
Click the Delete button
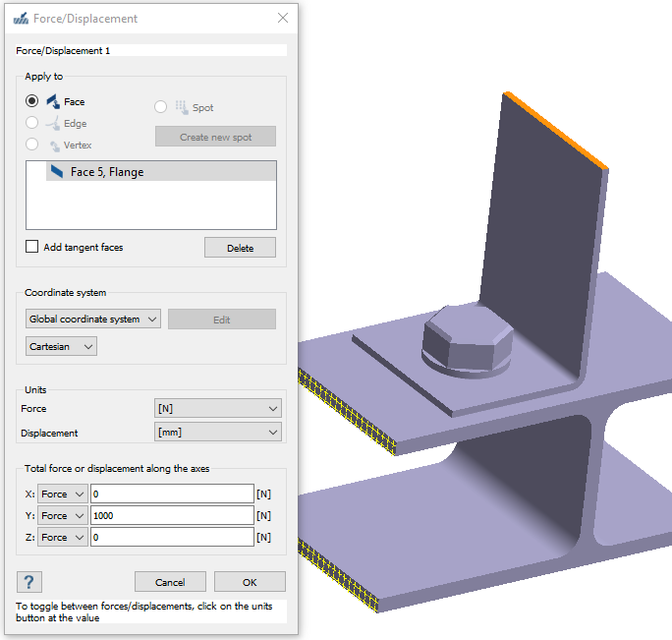pos(240,248)
